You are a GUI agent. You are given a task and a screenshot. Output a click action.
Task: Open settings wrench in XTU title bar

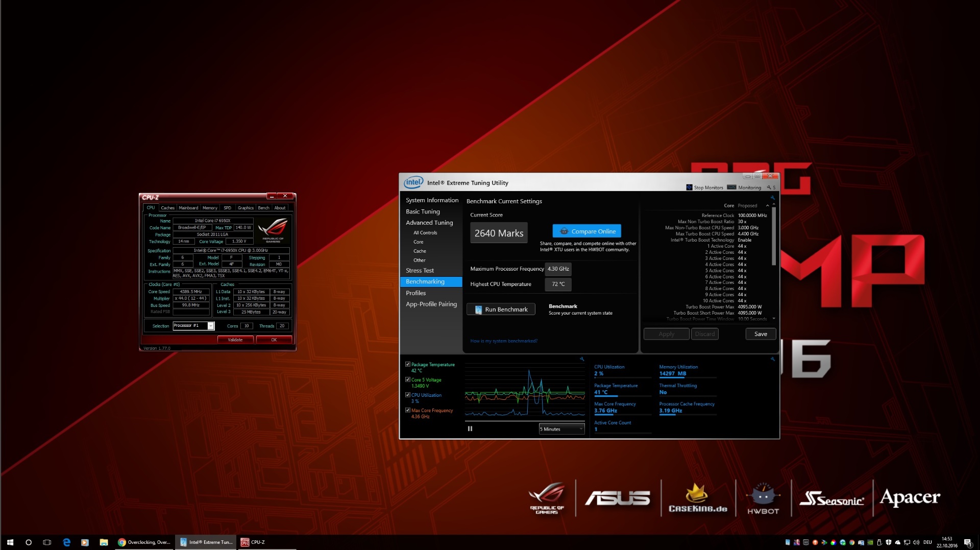(x=769, y=187)
